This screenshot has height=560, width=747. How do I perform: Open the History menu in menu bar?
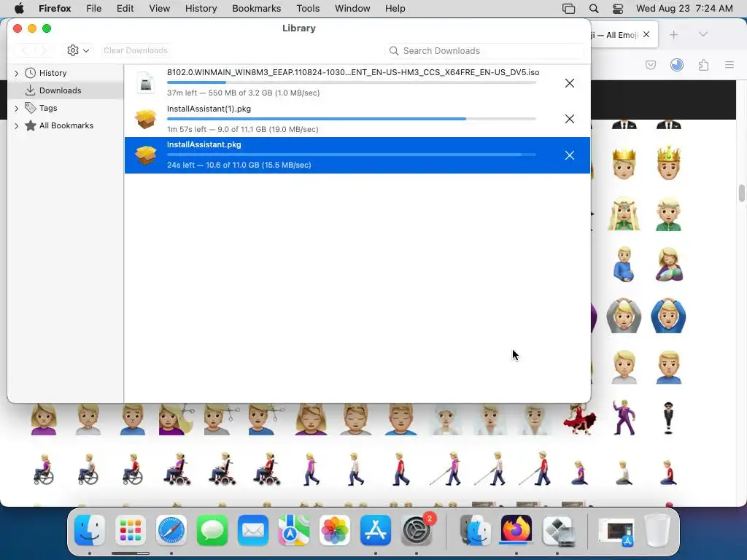click(x=201, y=9)
